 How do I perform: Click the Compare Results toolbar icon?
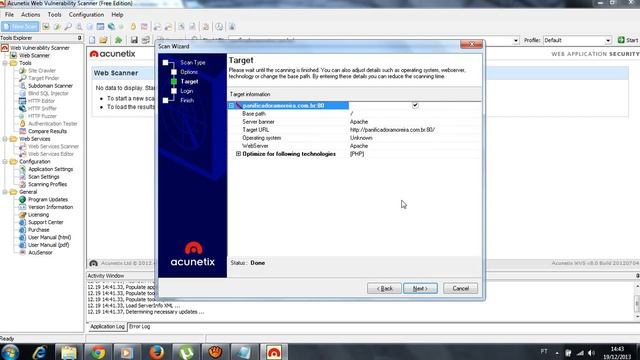click(144, 27)
